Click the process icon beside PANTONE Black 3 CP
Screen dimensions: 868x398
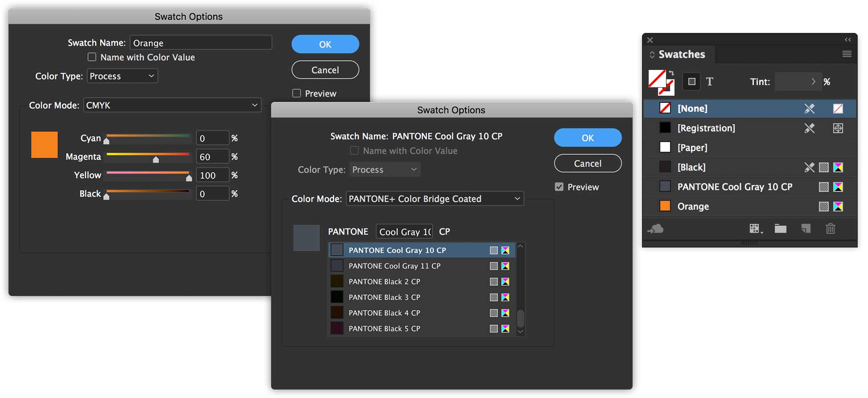pos(494,297)
